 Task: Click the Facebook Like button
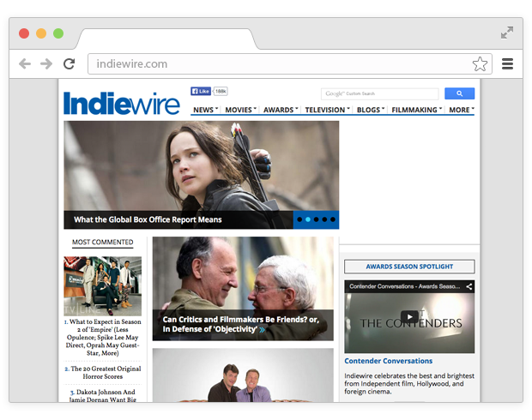(201, 91)
